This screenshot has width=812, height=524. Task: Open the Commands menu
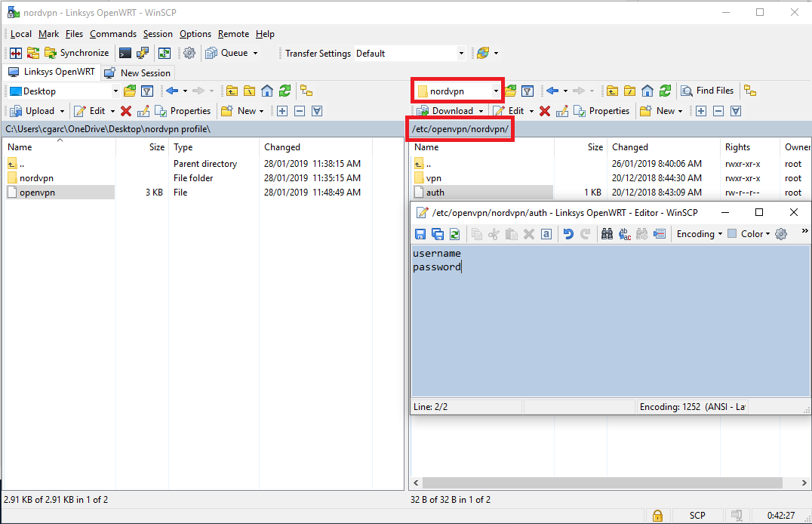tap(113, 34)
